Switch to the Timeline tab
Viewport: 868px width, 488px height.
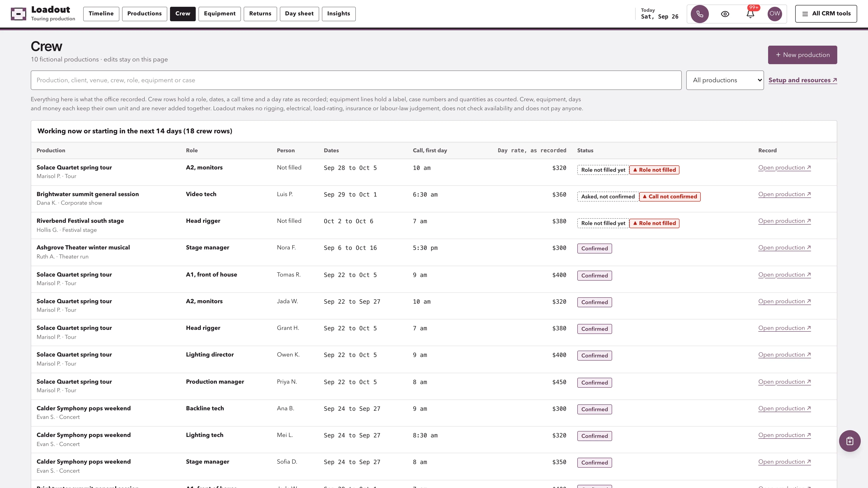(x=101, y=14)
